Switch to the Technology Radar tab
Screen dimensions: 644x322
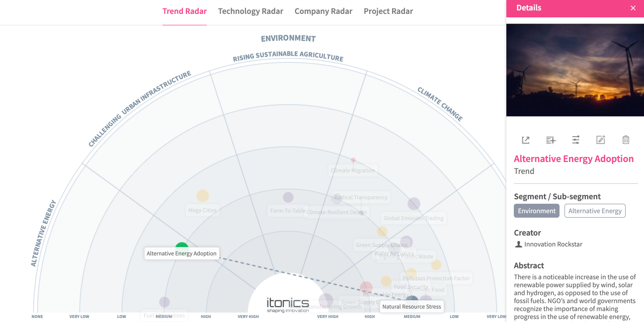[250, 11]
